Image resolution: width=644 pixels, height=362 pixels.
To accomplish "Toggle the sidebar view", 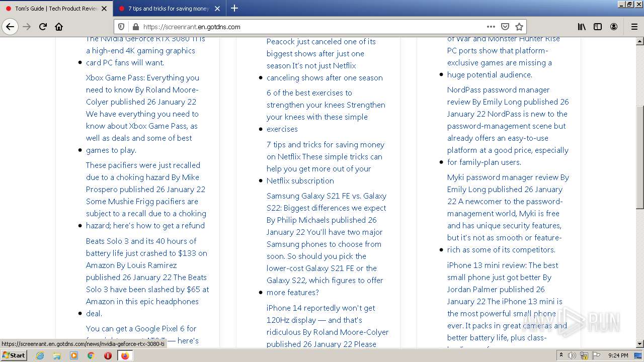I will pyautogui.click(x=598, y=27).
